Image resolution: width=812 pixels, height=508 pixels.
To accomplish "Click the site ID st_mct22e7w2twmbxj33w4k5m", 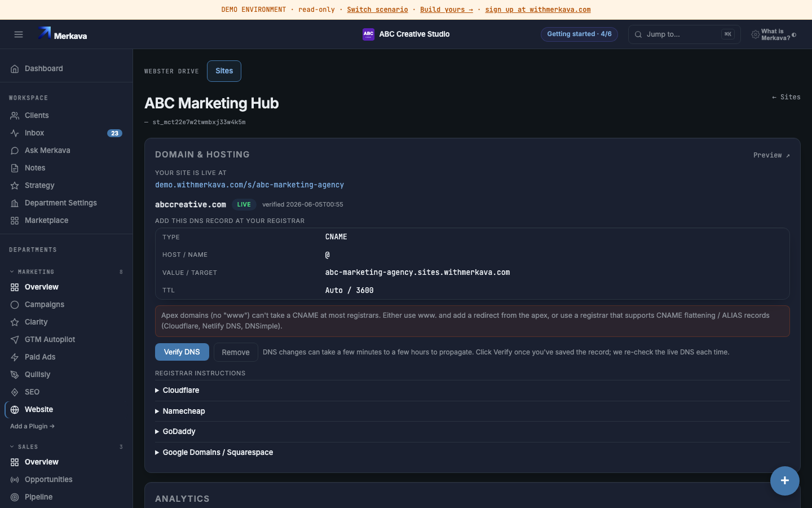I will tap(199, 122).
